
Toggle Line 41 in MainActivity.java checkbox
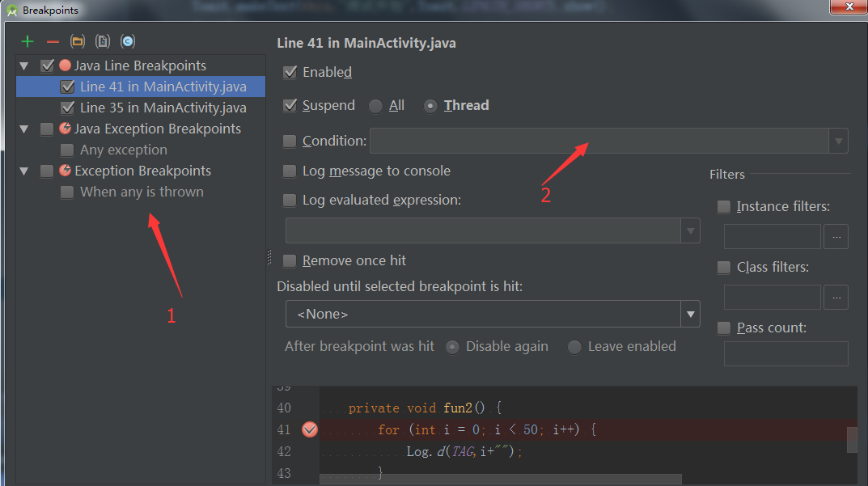(x=67, y=87)
